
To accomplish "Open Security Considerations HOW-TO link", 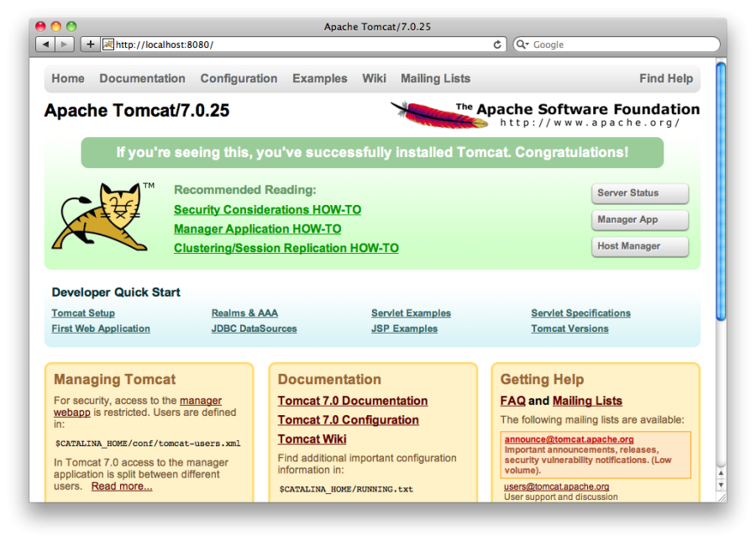I will 267,210.
